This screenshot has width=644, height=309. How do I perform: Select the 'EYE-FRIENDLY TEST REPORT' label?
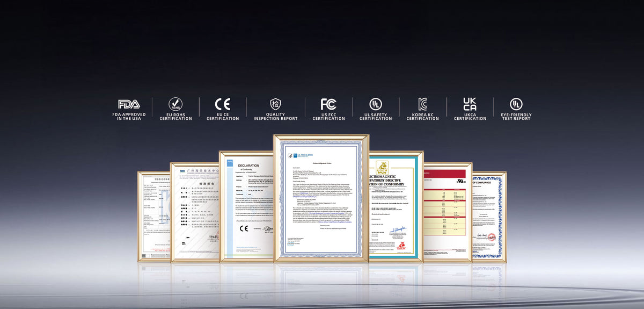pyautogui.click(x=516, y=117)
